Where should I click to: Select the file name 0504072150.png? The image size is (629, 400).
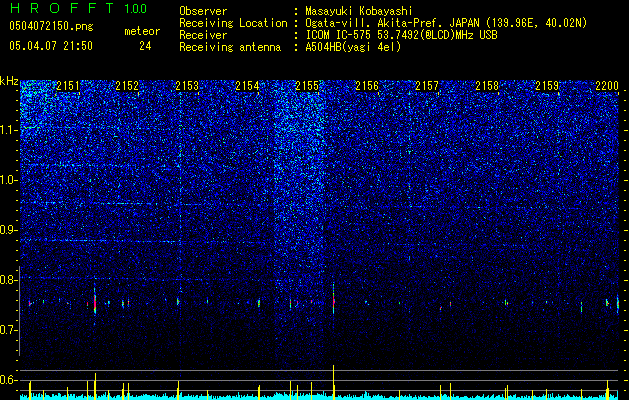click(51, 26)
